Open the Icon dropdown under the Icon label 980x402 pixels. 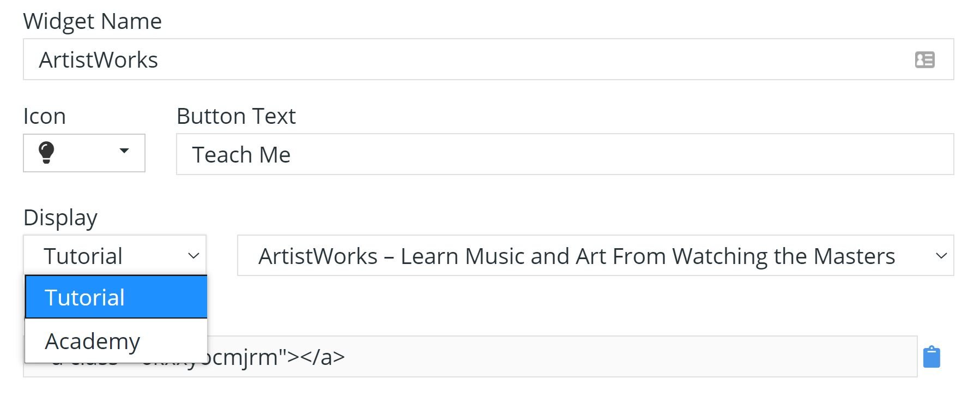pyautogui.click(x=84, y=153)
